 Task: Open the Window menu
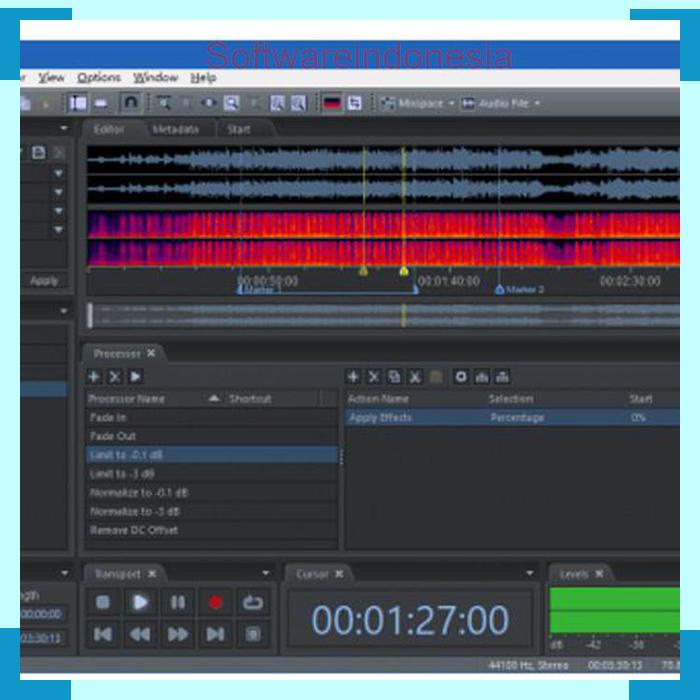pyautogui.click(x=155, y=78)
